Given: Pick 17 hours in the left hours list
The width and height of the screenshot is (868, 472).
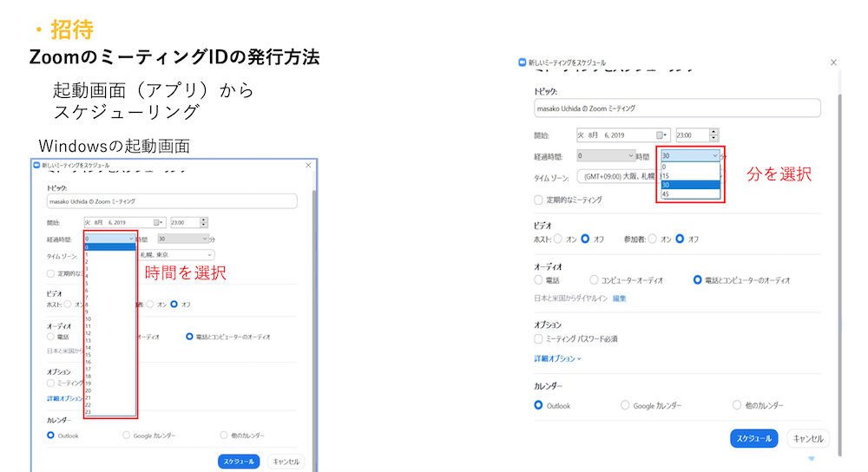Looking at the screenshot, I should (x=109, y=369).
